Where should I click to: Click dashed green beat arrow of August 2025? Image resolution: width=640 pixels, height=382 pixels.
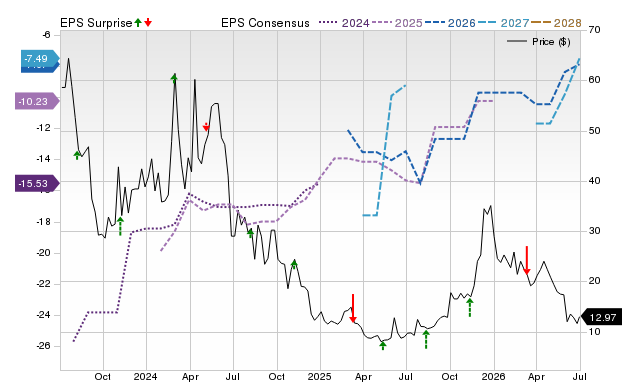[426, 340]
